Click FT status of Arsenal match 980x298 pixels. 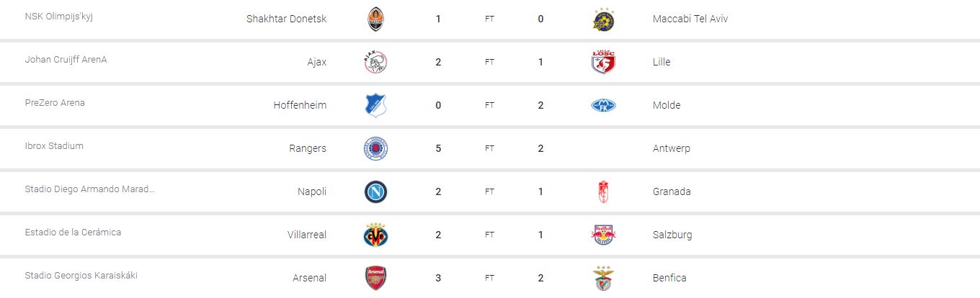489,278
